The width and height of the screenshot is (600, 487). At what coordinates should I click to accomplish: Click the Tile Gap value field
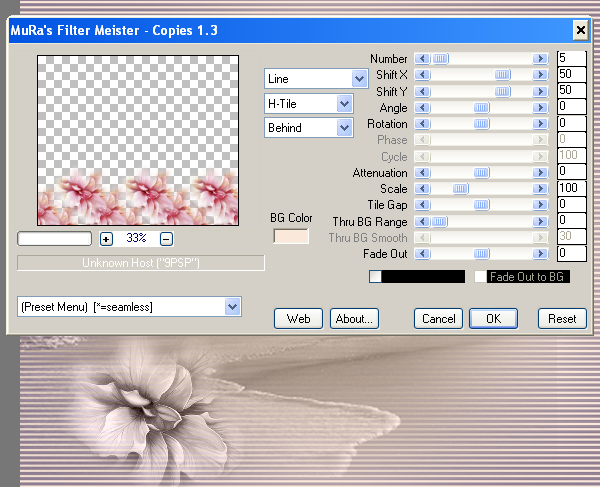[571, 204]
